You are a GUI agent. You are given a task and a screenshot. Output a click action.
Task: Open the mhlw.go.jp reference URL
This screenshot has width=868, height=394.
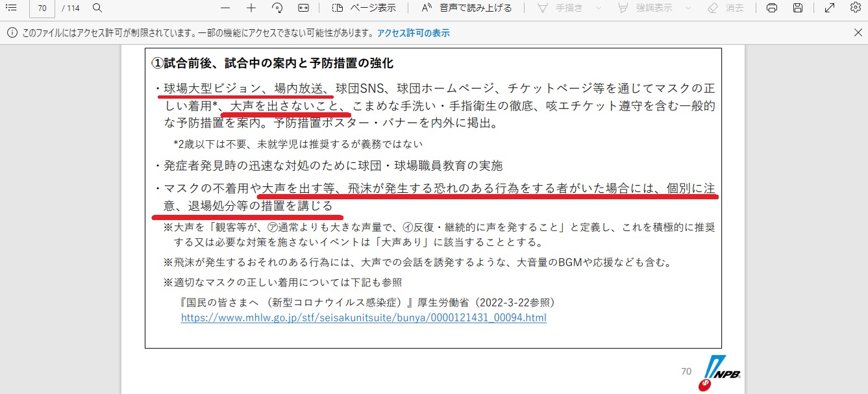point(364,318)
